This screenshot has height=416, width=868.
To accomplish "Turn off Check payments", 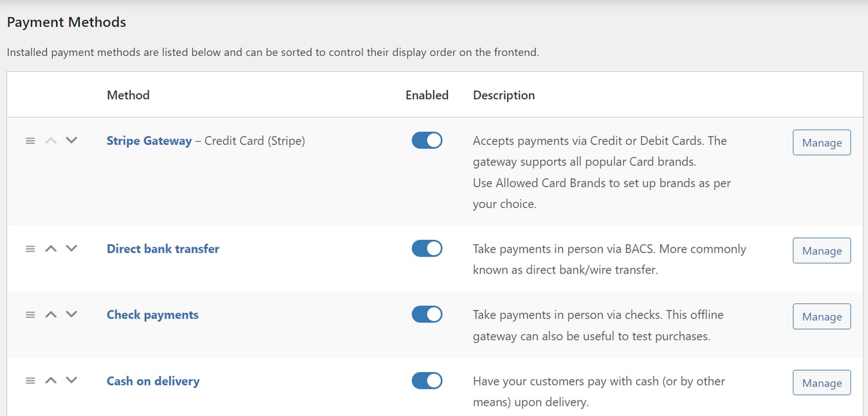I will pyautogui.click(x=426, y=314).
